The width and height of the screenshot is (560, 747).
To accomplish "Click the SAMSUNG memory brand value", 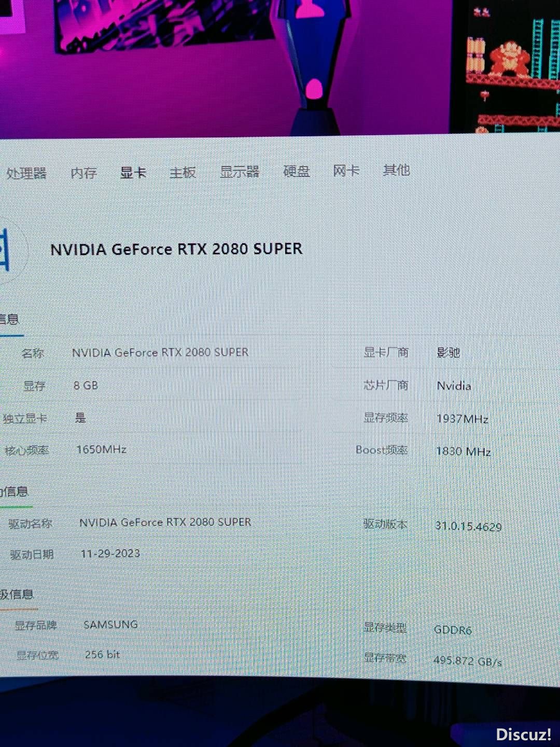I will click(111, 625).
